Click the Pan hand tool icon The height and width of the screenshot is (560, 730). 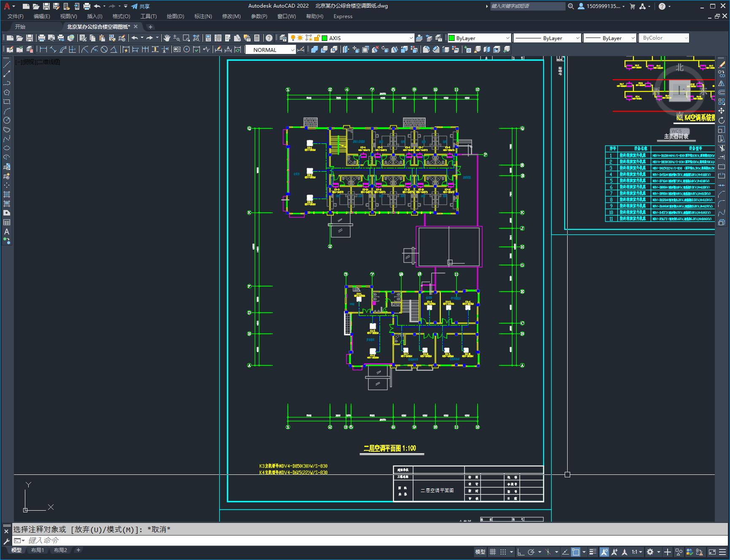(x=167, y=38)
